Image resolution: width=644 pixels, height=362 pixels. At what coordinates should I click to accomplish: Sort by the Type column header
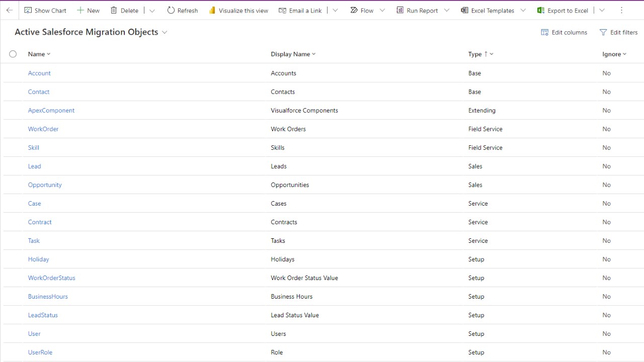coord(475,54)
